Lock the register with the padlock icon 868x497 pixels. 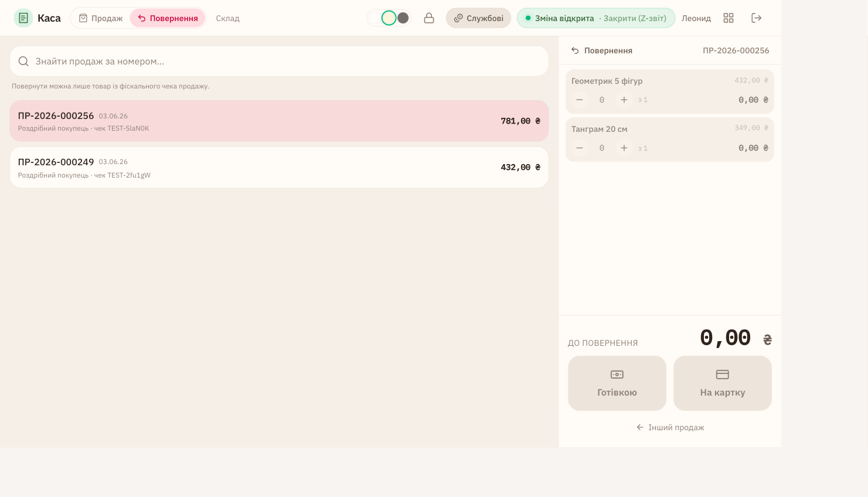point(429,18)
